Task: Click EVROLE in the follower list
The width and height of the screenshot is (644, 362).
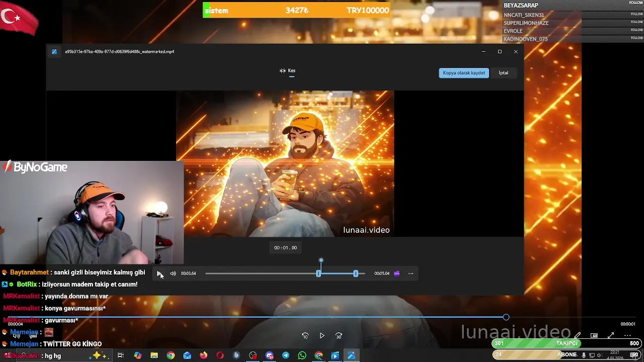Action: coord(513,31)
